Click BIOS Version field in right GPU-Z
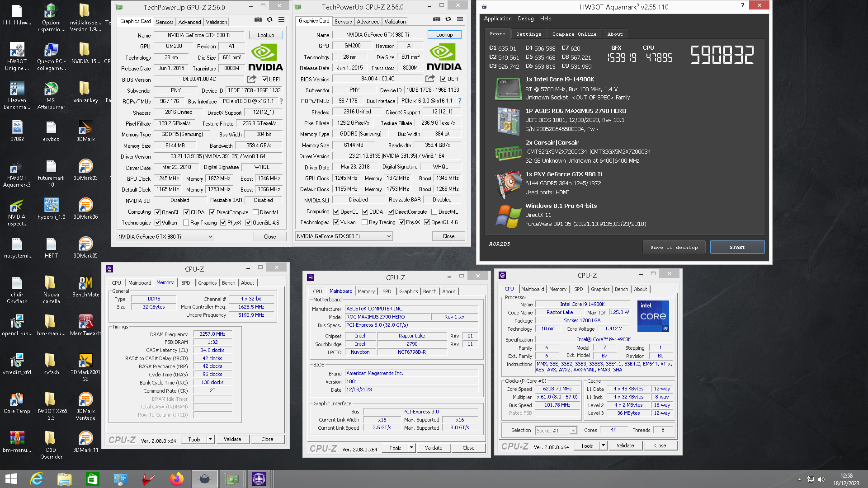Screen dimensions: 868x488 pyautogui.click(x=377, y=79)
